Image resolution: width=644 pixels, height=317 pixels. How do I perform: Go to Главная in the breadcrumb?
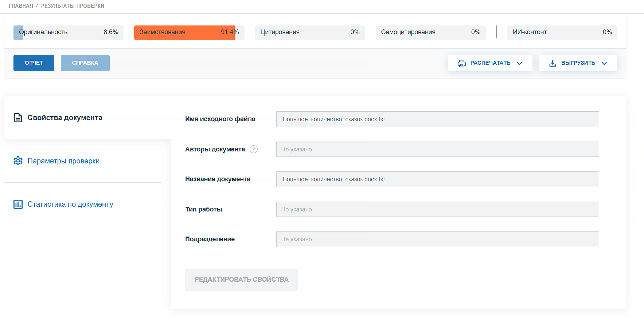21,6
